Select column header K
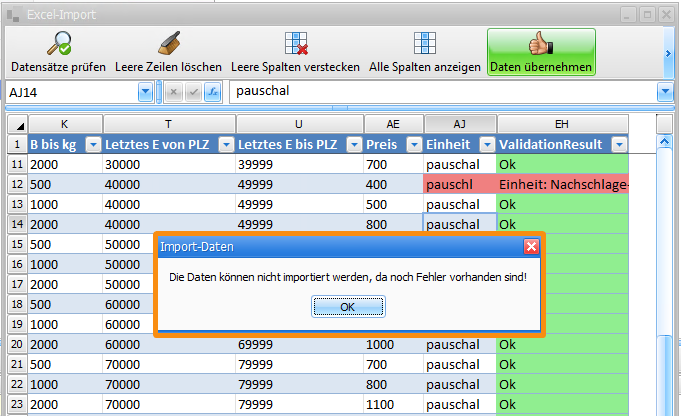Viewport: 681px width, 416px height. [x=65, y=124]
